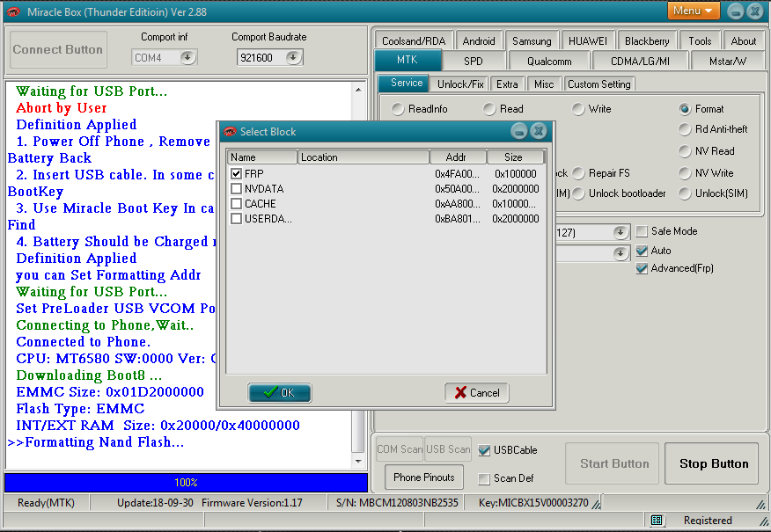Switch to the Qualcomm tab
Viewport: 771px width, 532px height.
549,62
